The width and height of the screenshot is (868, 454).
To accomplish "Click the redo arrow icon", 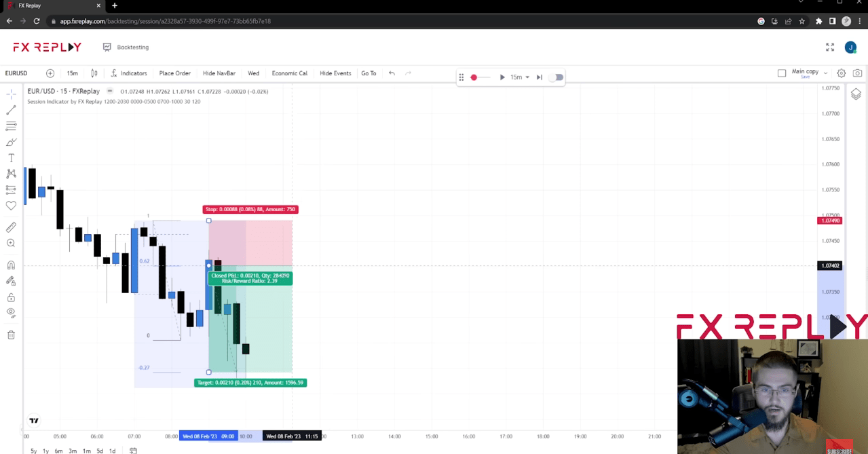I will pos(408,73).
